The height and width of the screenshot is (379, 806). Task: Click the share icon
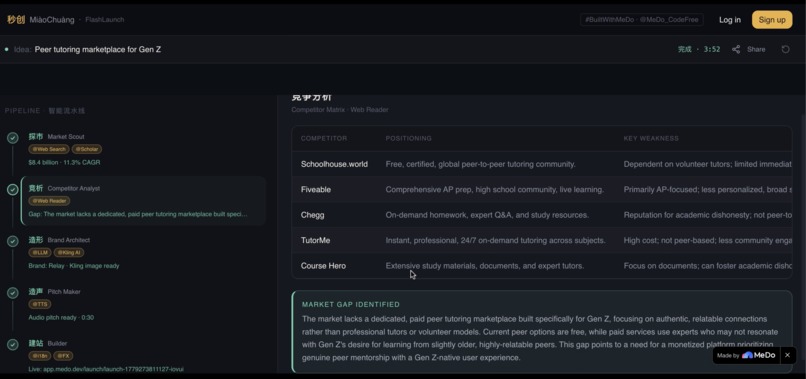pos(736,49)
